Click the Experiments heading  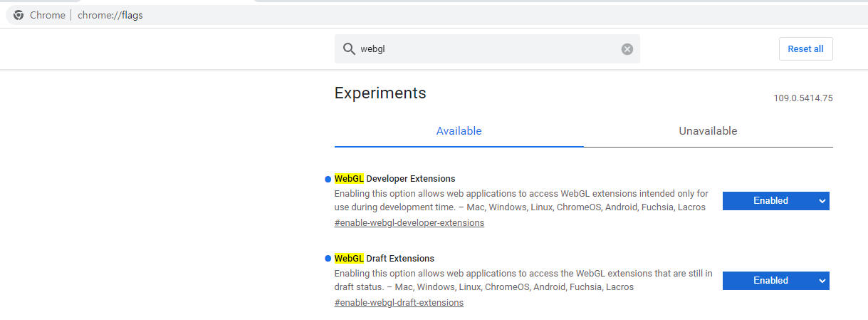tap(380, 93)
